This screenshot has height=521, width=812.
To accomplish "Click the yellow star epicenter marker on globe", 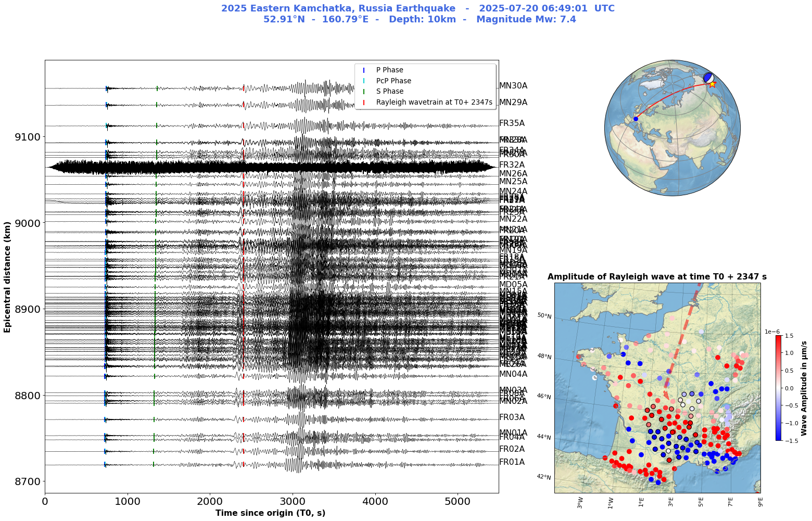I will tap(712, 84).
